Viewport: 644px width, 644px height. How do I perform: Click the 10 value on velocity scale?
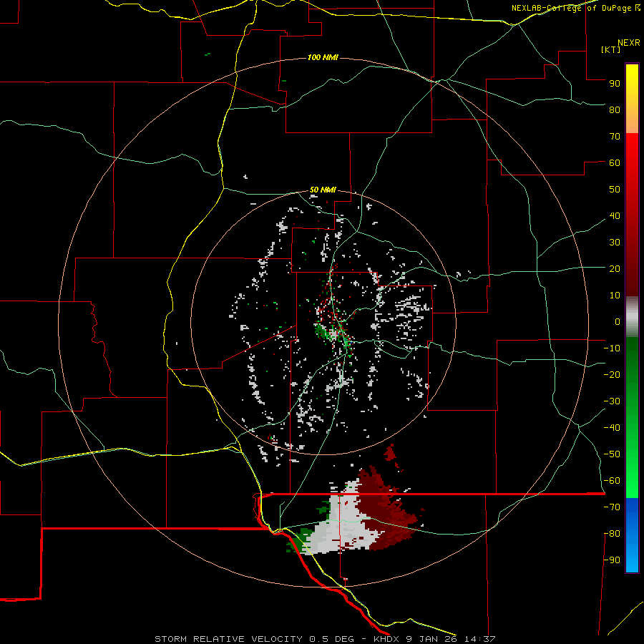(615, 296)
